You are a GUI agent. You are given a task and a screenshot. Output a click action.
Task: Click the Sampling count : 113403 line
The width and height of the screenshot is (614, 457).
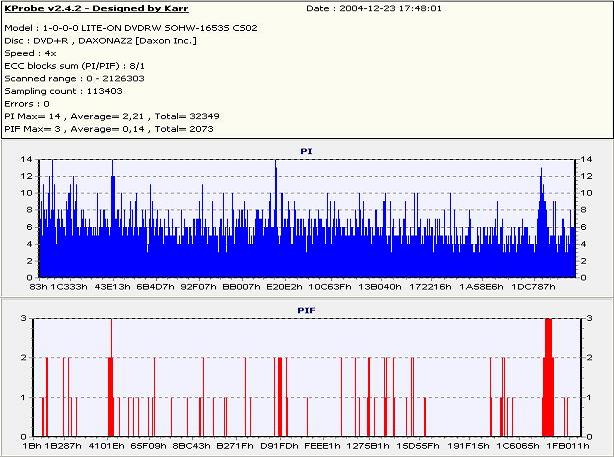point(63,91)
